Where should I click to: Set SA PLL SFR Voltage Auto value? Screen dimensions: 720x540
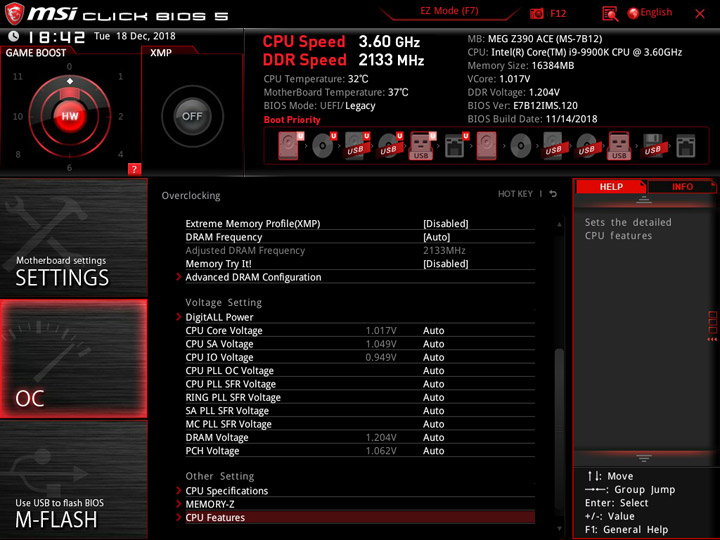coord(433,411)
